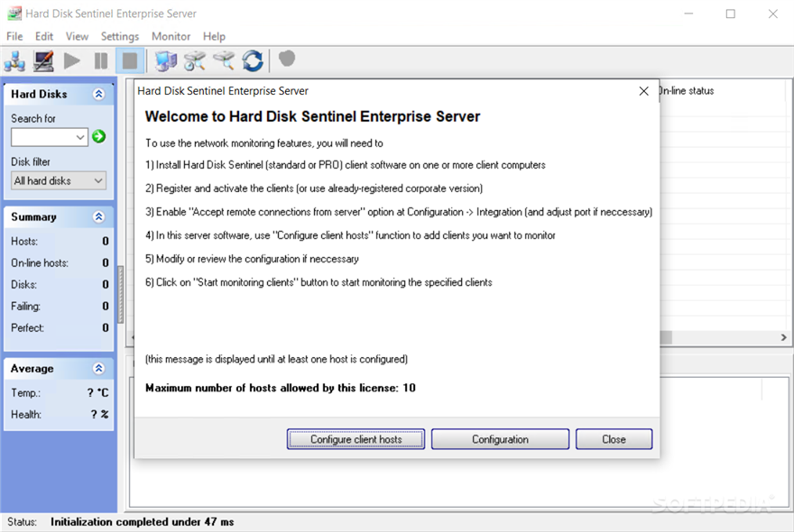Screen dimensions: 794x532
Task: Close the welcome dialog with X
Action: tap(643, 91)
